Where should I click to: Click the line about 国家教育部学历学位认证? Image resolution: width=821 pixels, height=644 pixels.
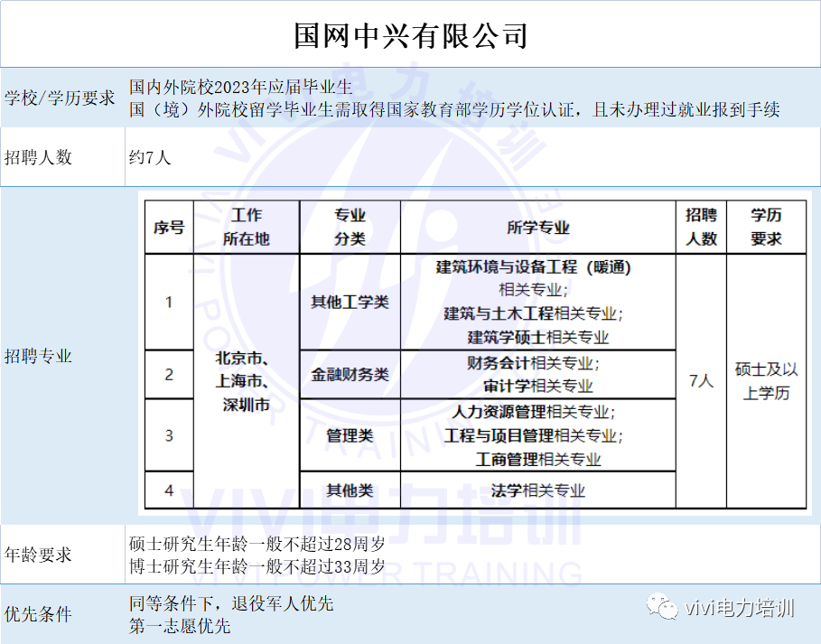454,110
